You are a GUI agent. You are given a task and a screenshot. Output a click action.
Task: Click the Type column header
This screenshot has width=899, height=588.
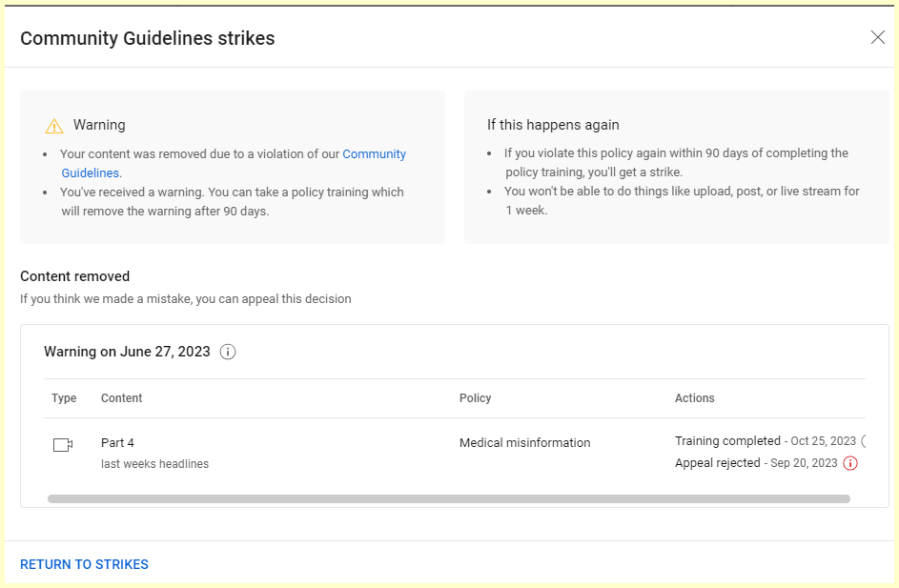(x=64, y=398)
